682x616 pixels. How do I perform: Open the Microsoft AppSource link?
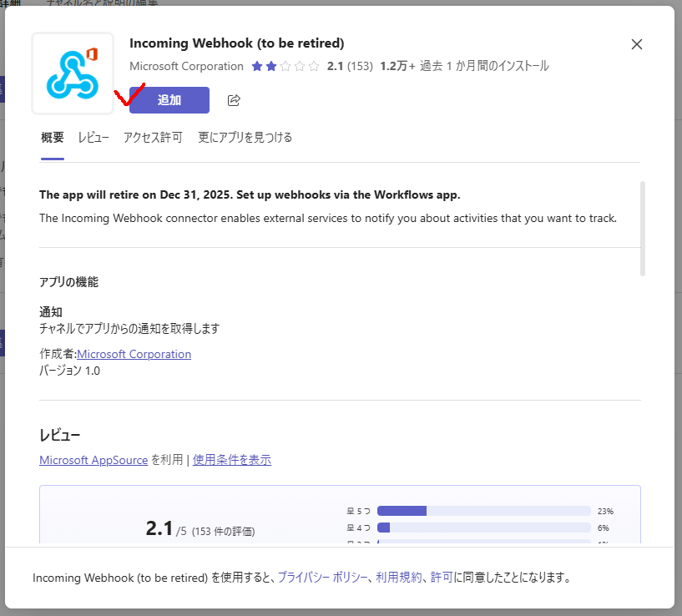[93, 460]
